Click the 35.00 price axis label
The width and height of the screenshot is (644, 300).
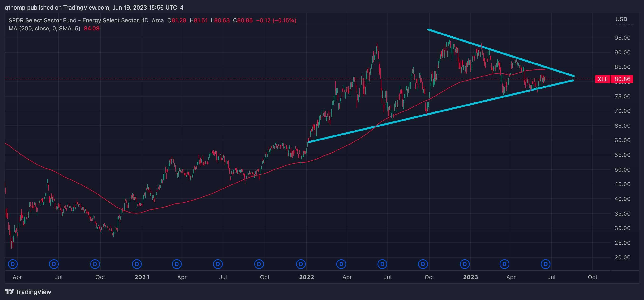click(x=623, y=214)
